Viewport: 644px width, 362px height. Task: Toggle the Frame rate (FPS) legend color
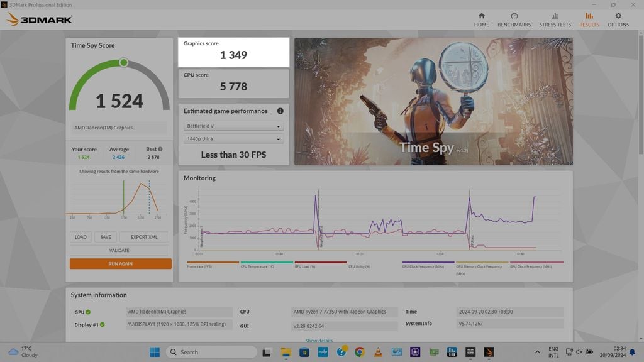(x=213, y=262)
